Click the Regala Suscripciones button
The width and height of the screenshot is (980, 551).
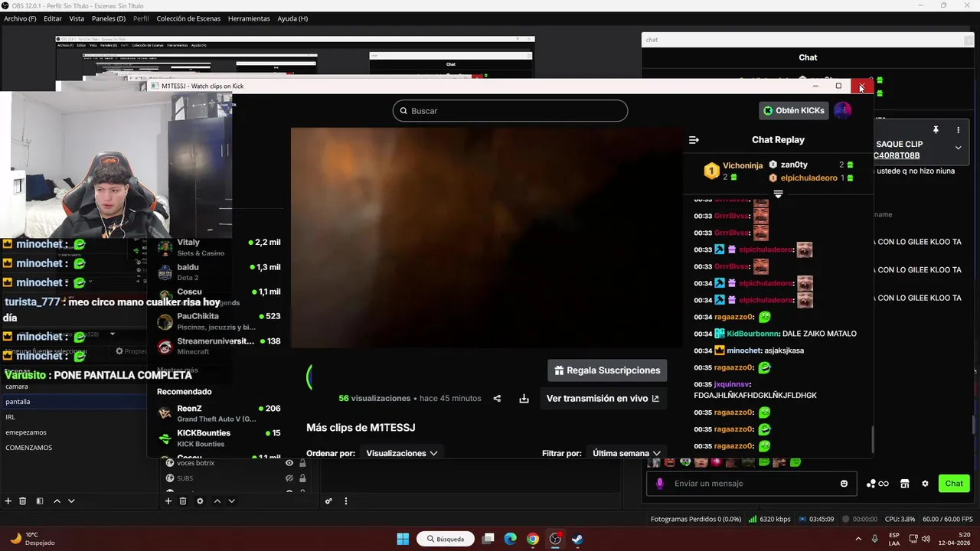click(607, 370)
